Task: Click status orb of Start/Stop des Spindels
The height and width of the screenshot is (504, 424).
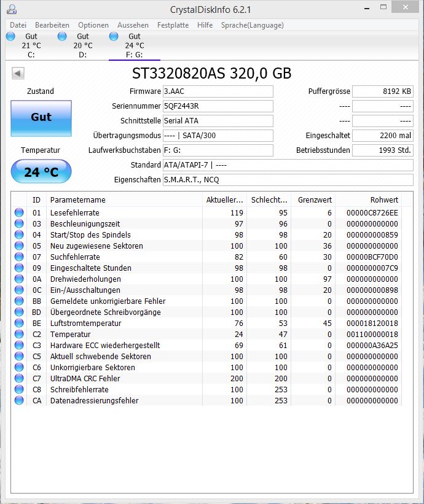Action: [19, 235]
